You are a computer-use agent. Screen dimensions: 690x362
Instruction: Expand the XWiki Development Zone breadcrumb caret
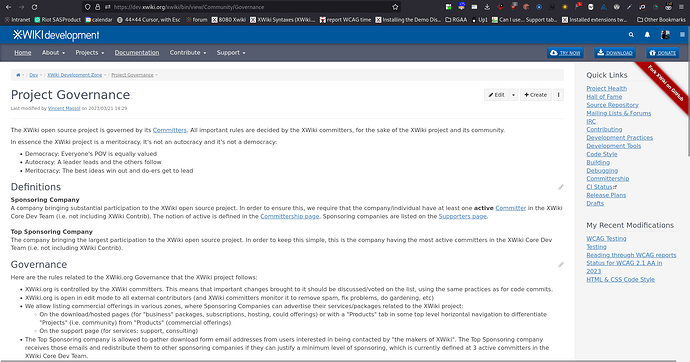click(105, 75)
